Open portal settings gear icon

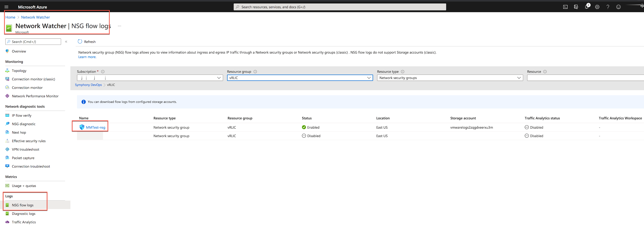pos(597,7)
